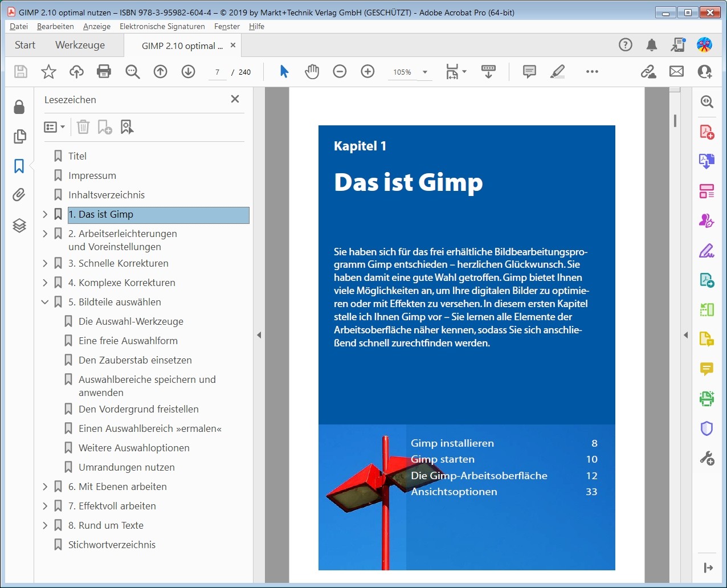
Task: Open the attachments paperclip panel
Action: [x=19, y=195]
